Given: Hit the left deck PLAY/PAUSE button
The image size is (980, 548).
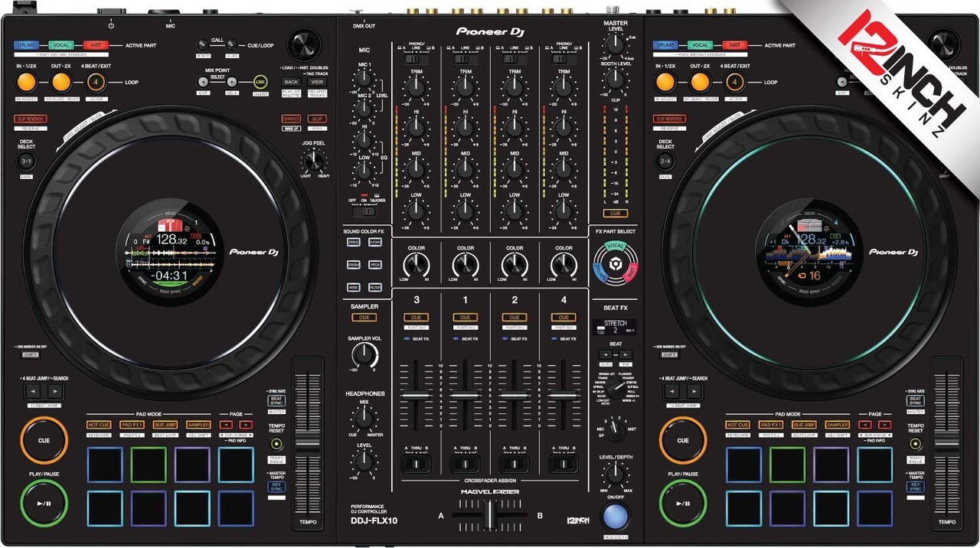Looking at the screenshot, I should (x=44, y=503).
